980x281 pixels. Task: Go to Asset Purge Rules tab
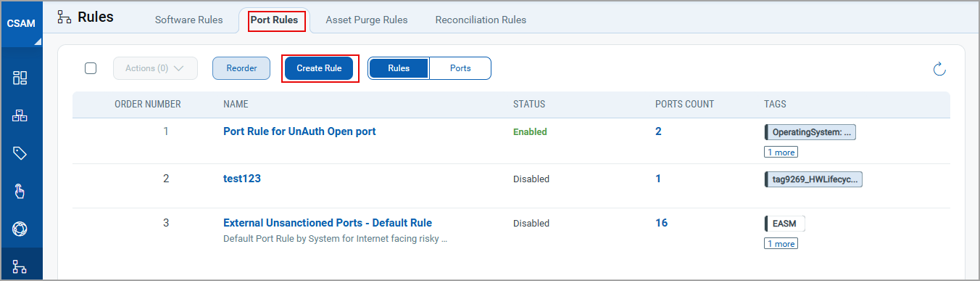pyautogui.click(x=367, y=20)
